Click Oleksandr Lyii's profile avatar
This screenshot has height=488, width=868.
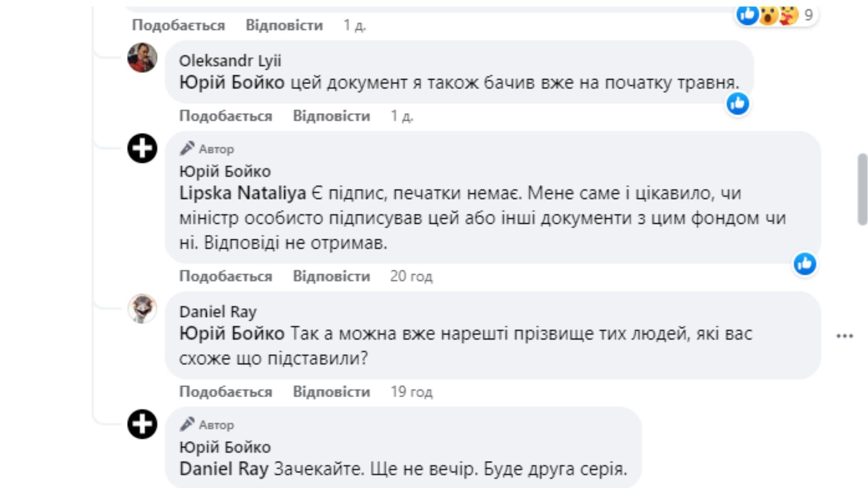142,58
